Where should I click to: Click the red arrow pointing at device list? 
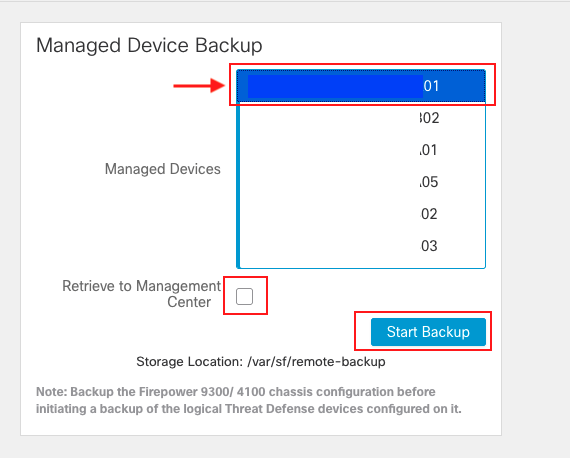(x=199, y=86)
